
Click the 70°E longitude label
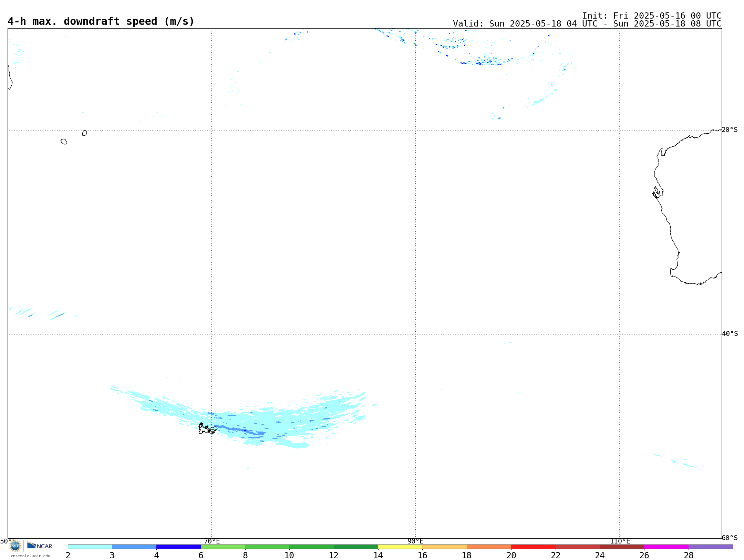[212, 541]
